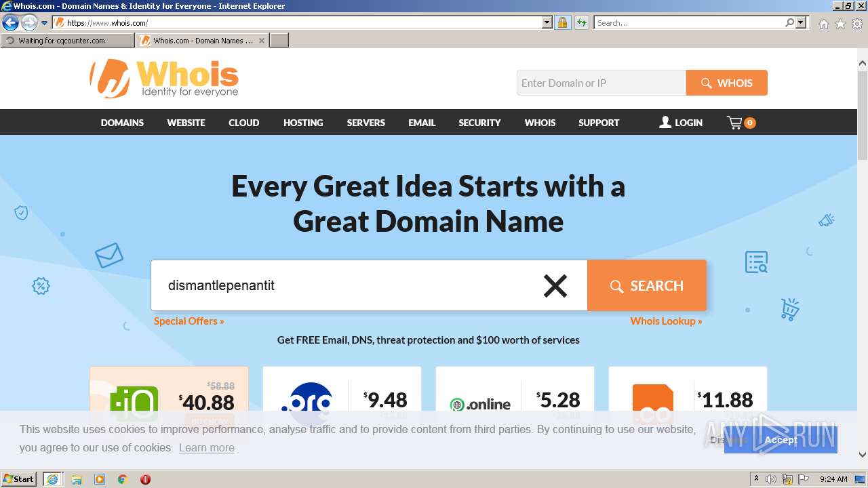This screenshot has height=488, width=868.
Task: Select the Whois.com tab
Action: point(202,41)
